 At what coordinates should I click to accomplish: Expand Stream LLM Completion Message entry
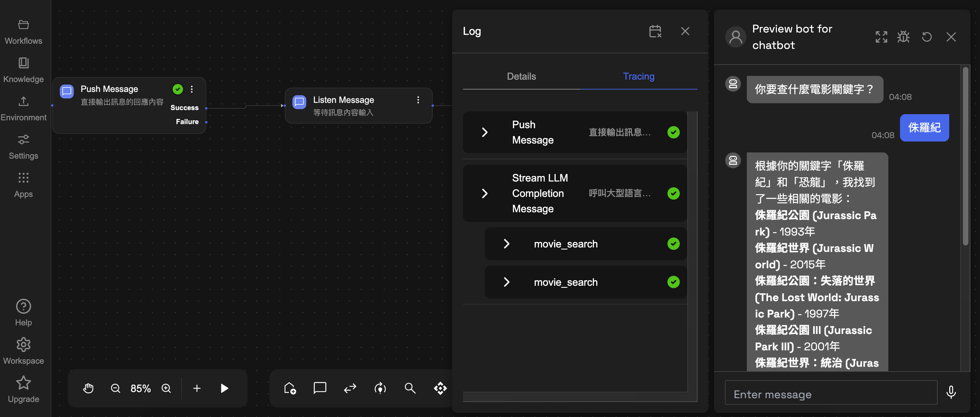tap(485, 193)
